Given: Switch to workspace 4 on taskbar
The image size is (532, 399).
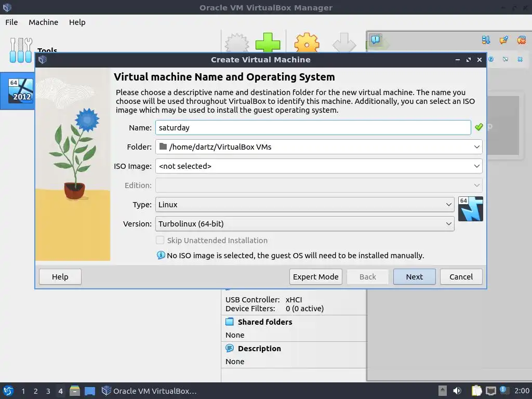Looking at the screenshot, I should (x=60, y=391).
